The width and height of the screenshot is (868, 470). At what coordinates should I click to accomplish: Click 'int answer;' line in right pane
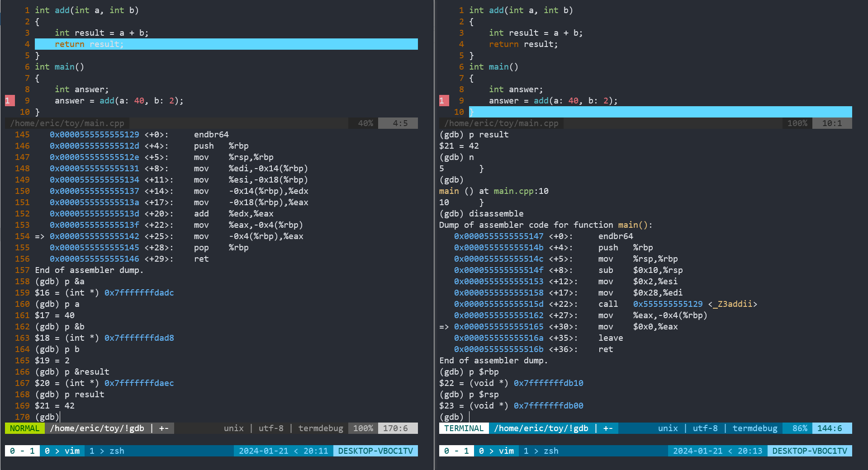[516, 89]
